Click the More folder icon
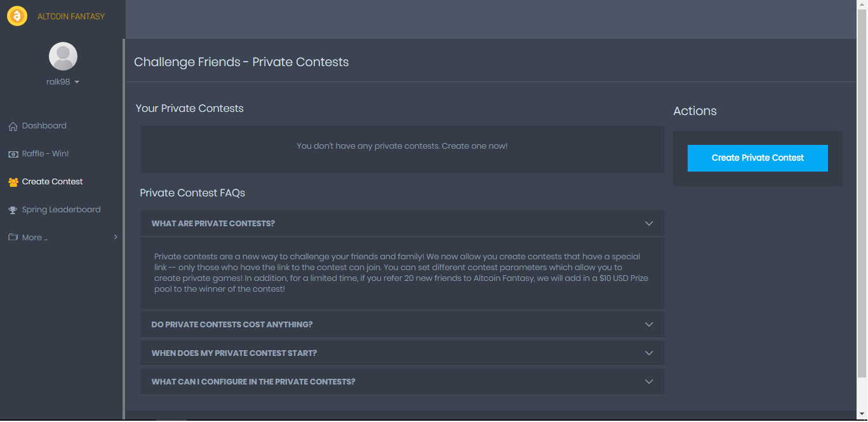Viewport: 868px width, 422px height. tap(13, 238)
